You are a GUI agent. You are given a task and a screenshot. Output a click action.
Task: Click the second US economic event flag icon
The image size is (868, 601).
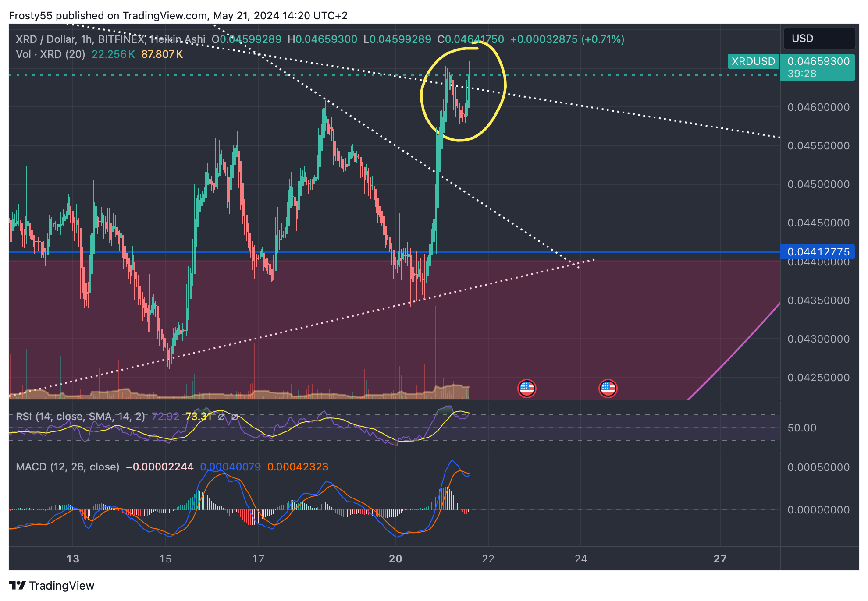click(608, 389)
